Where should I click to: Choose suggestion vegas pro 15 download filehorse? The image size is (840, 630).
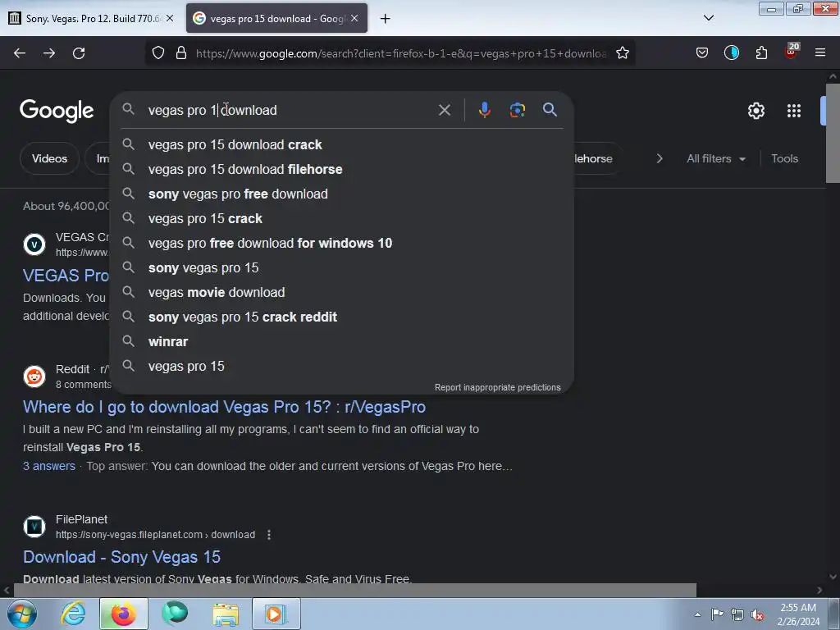click(x=342, y=169)
